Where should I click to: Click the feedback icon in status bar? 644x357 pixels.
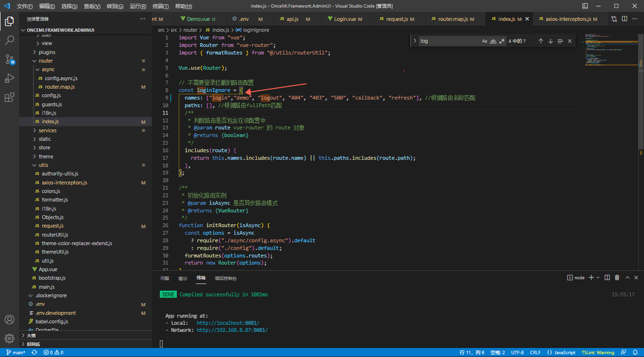[x=623, y=353]
